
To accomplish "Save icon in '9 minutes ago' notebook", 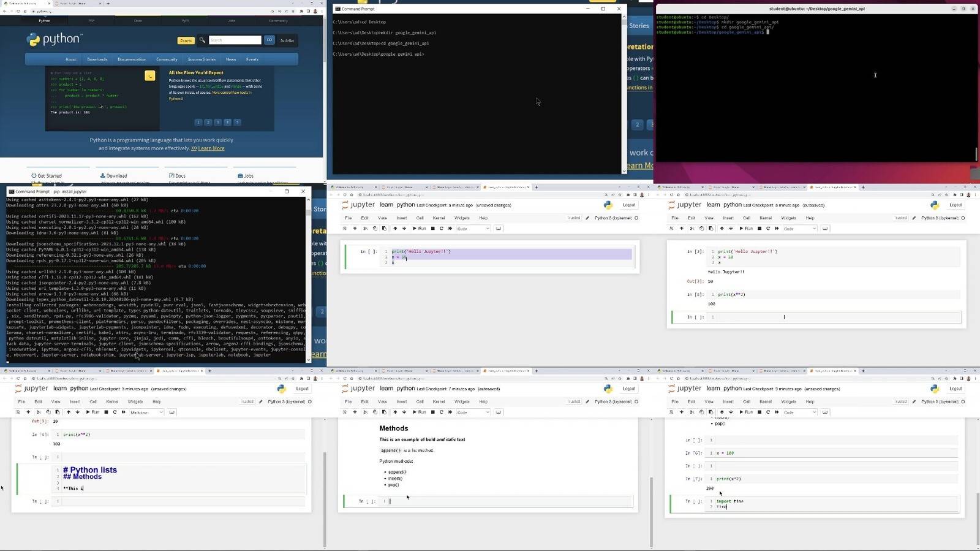I will pos(671,412).
